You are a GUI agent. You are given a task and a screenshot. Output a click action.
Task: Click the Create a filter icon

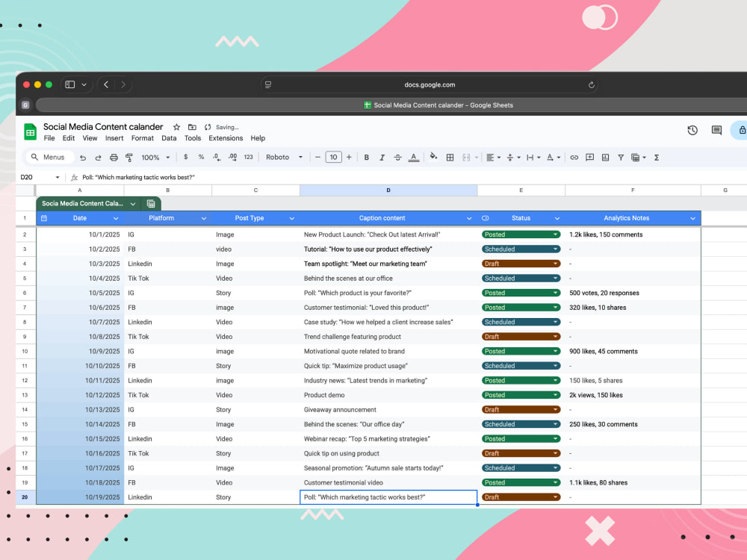tap(621, 158)
